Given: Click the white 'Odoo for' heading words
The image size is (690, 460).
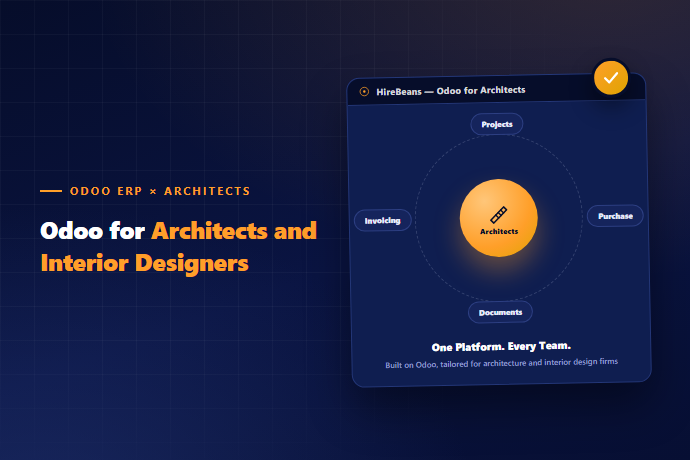Looking at the screenshot, I should click(x=92, y=231).
